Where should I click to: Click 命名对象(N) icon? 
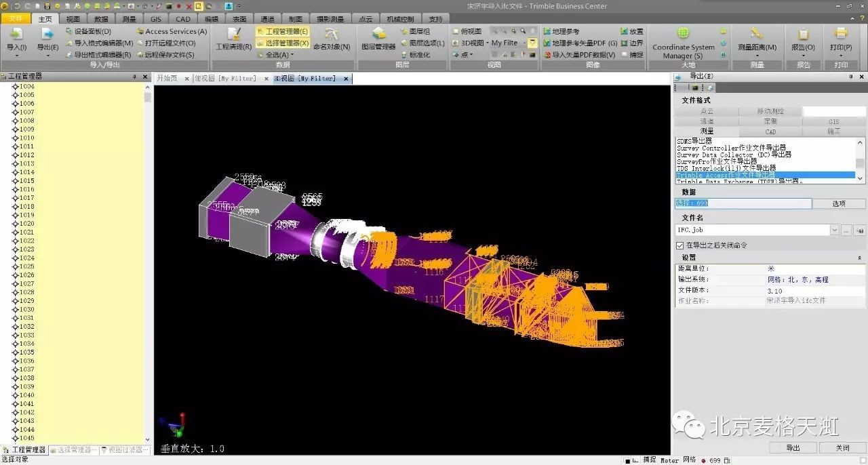point(332,35)
